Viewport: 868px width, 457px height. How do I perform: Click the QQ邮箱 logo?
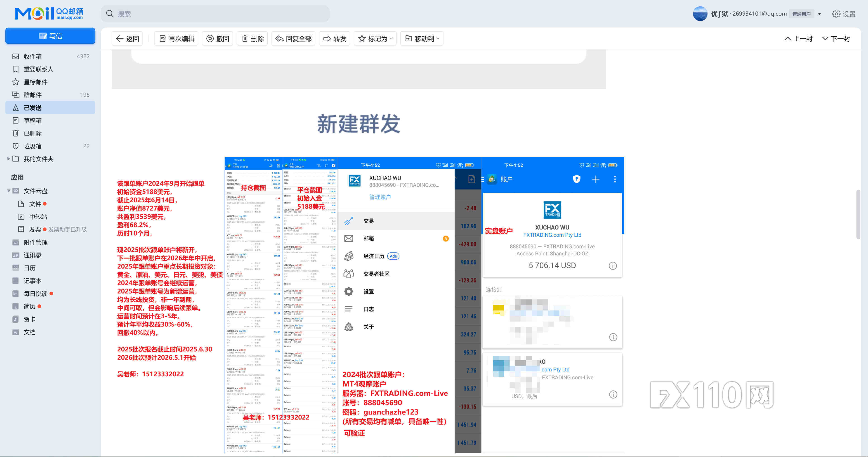(49, 14)
